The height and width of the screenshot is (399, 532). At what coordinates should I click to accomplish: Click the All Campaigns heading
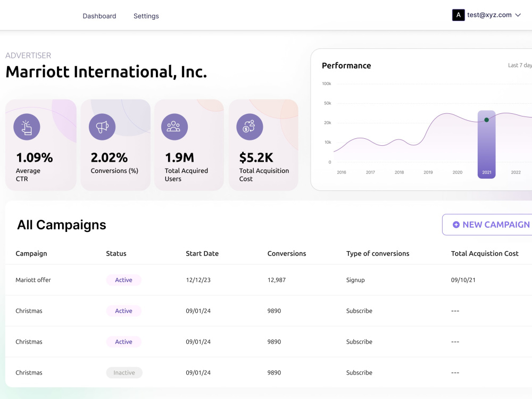click(62, 225)
